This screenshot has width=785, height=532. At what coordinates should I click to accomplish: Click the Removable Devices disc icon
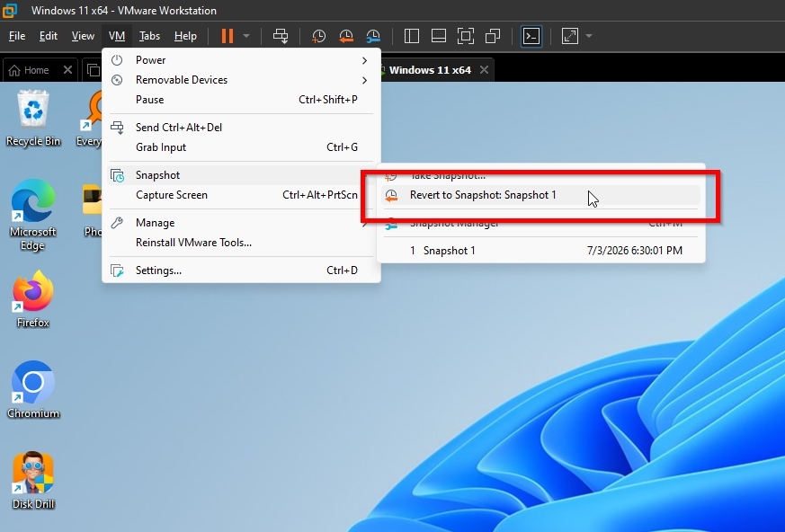click(117, 80)
